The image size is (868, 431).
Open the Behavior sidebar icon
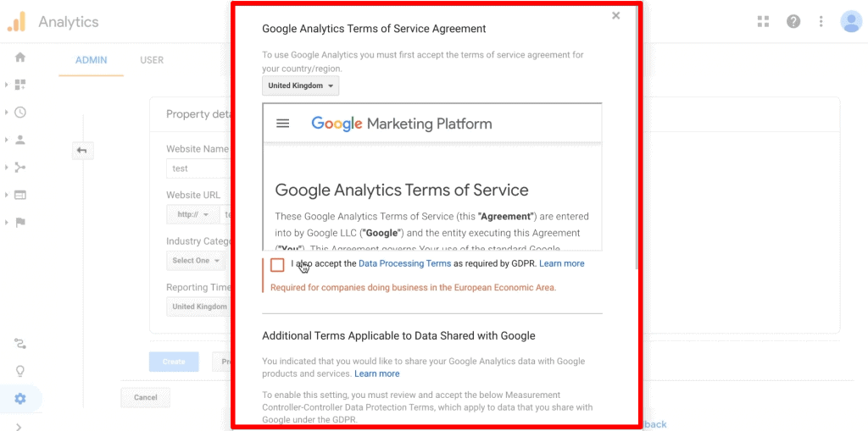20,195
